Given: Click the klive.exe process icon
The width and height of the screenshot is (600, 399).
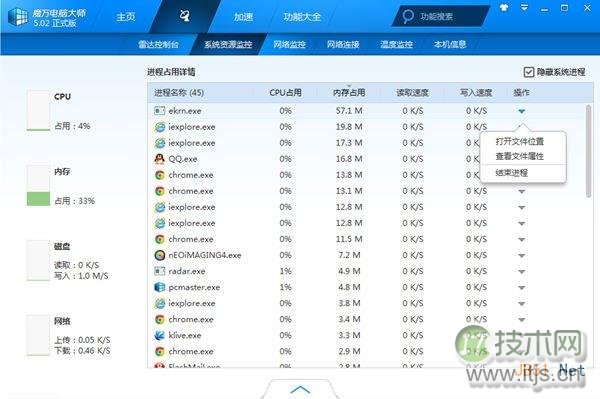Looking at the screenshot, I should coord(160,335).
